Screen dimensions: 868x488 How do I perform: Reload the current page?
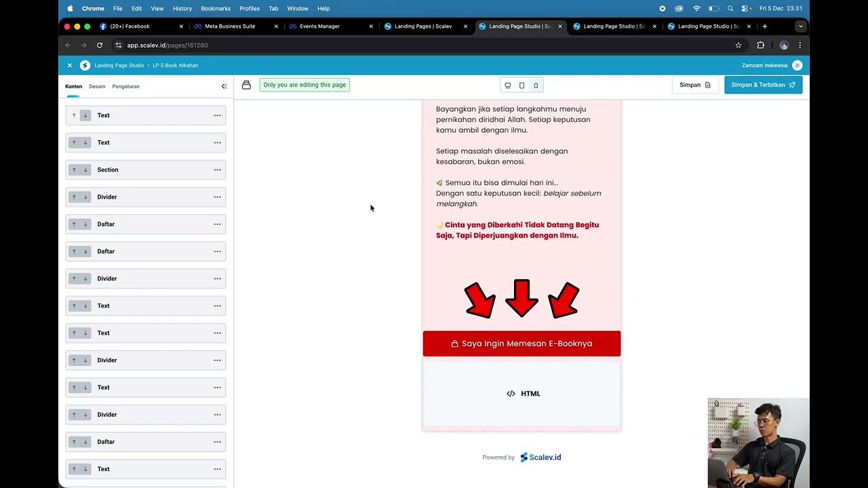tap(100, 45)
